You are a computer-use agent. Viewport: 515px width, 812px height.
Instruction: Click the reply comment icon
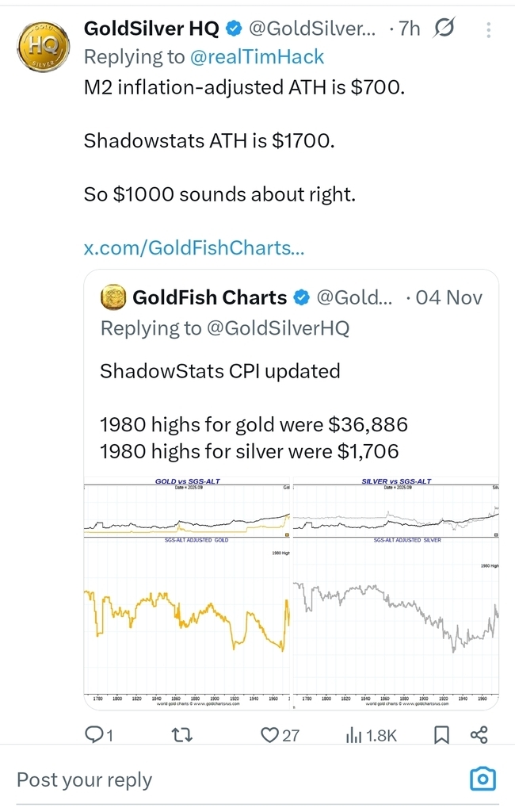coord(94,735)
